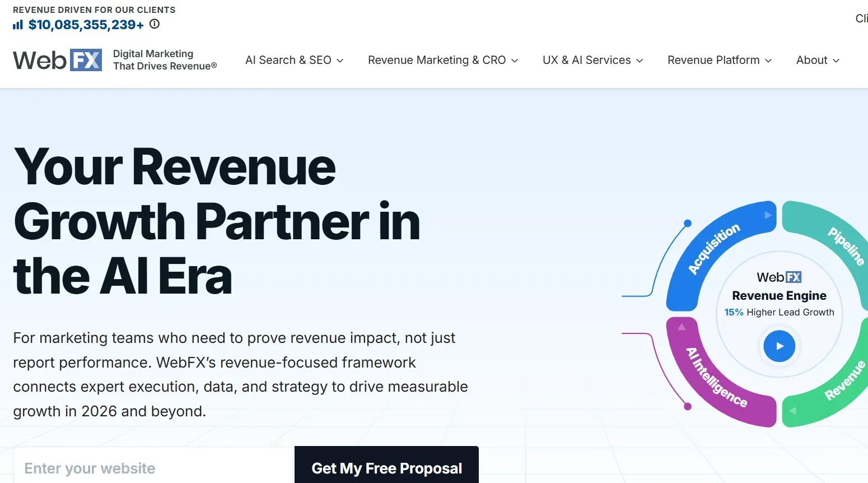Expand the AI Search & SEO chevron
The height and width of the screenshot is (483, 868).
tap(340, 61)
